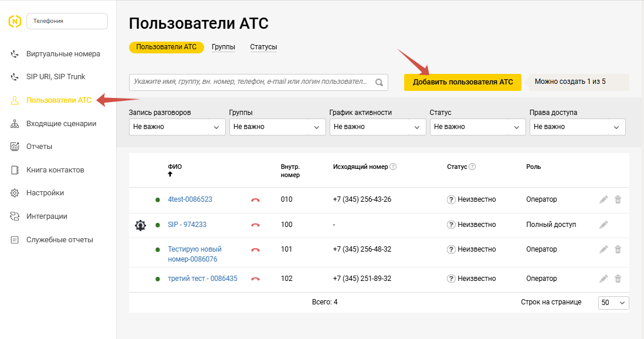
Task: Click the gear icon beside SIP - 974233
Action: click(140, 225)
